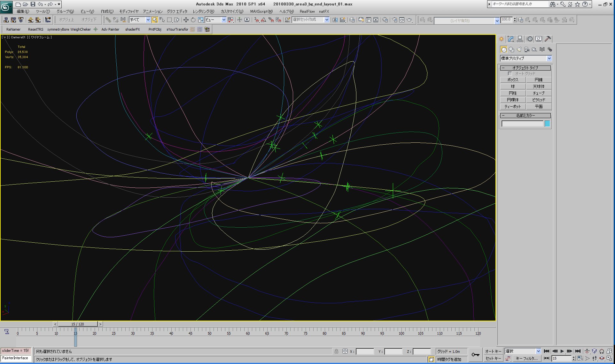
Task: Create a ティーポット primitive button
Action: [x=513, y=107]
